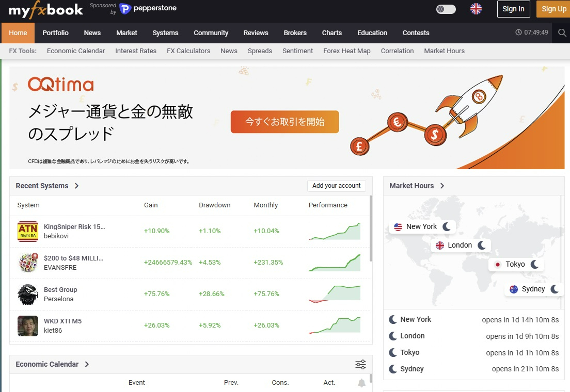Image resolution: width=570 pixels, height=392 pixels.
Task: Click the clock icon beside the time
Action: point(518,32)
